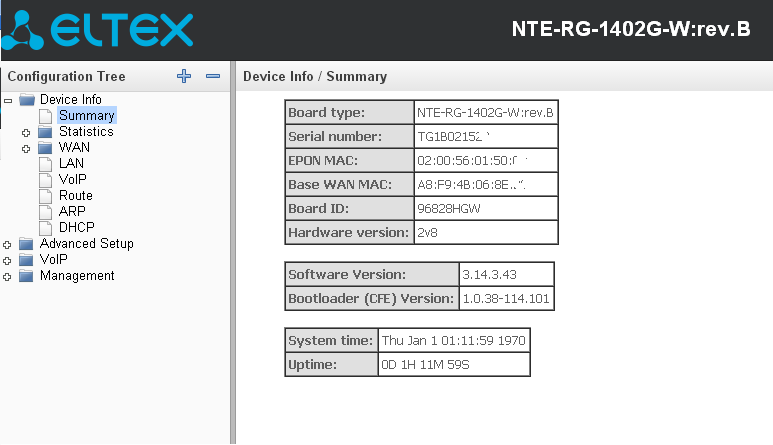Open the WAN tree item

pyautogui.click(x=74, y=147)
